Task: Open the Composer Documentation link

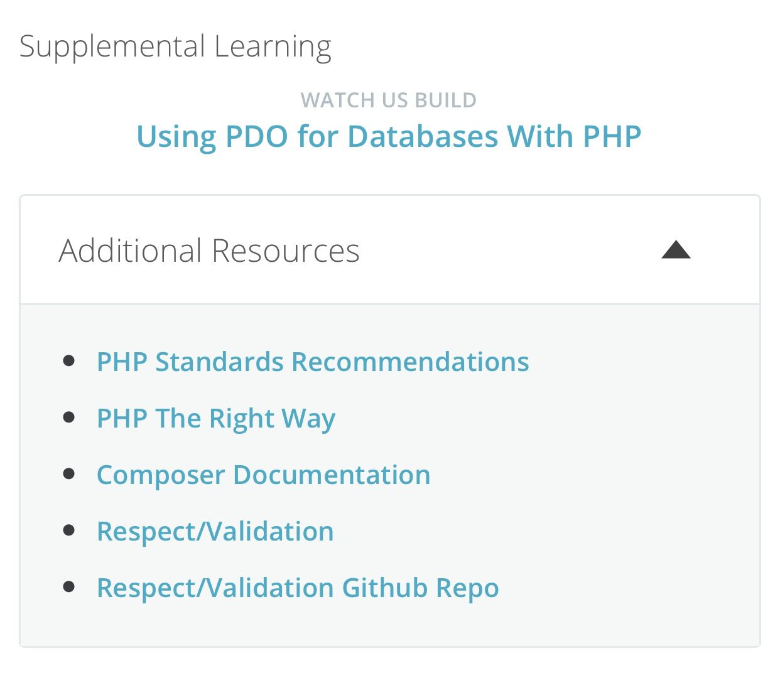Action: pyautogui.click(x=264, y=474)
